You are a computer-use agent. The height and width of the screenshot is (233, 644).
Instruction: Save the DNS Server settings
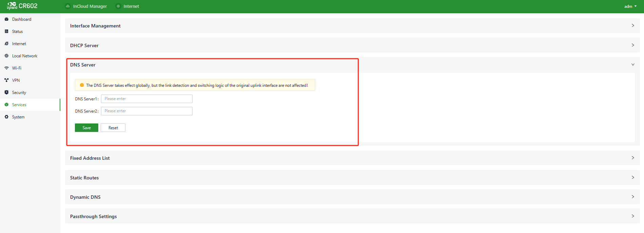pyautogui.click(x=86, y=128)
